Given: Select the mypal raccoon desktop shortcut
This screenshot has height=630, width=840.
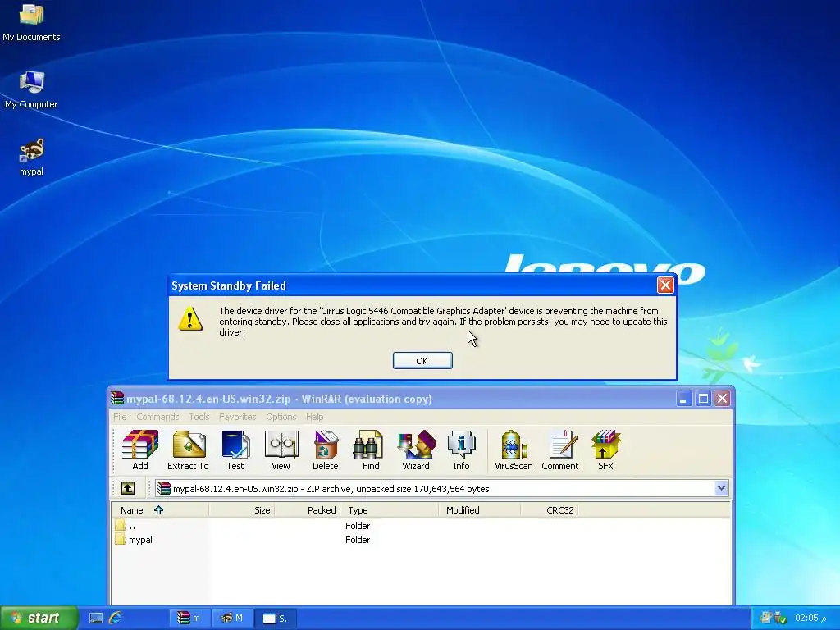Looking at the screenshot, I should click(32, 157).
